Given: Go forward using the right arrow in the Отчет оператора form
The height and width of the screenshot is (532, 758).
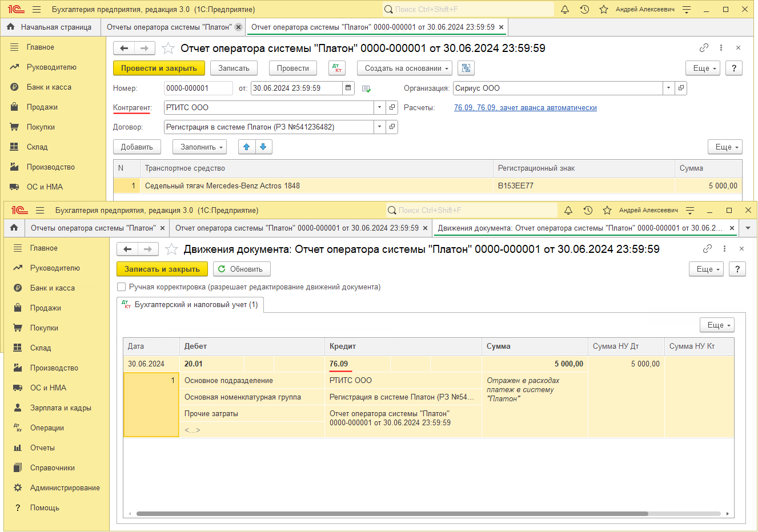Looking at the screenshot, I should coord(145,48).
